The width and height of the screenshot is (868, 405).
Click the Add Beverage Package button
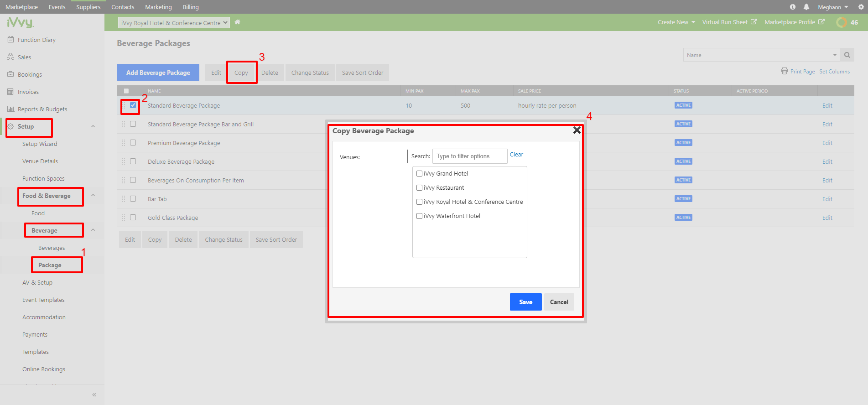point(158,73)
